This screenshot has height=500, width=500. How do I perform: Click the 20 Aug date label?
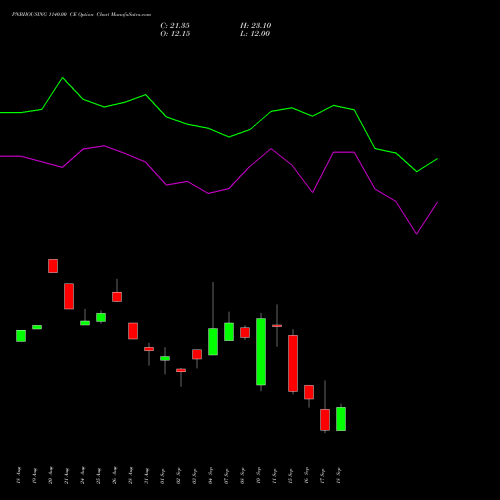tap(51, 476)
